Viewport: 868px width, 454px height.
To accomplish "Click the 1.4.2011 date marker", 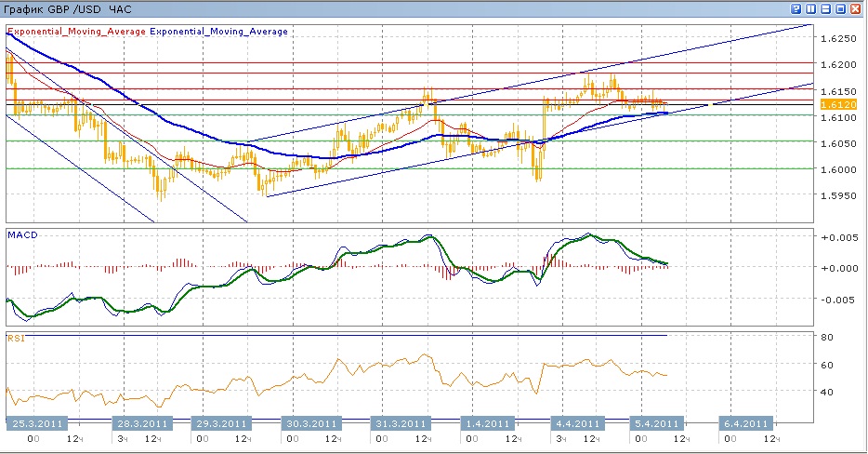I will point(489,423).
